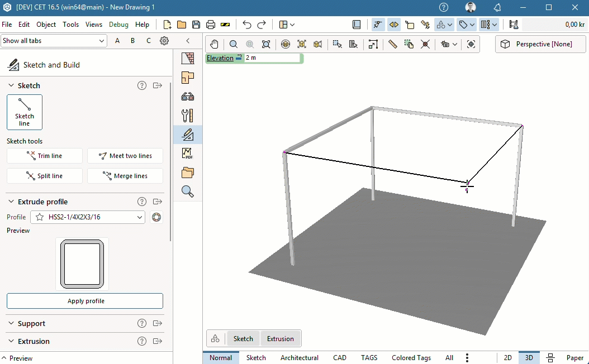Open the File menu
Screen dimensions: 589x364
7,25
